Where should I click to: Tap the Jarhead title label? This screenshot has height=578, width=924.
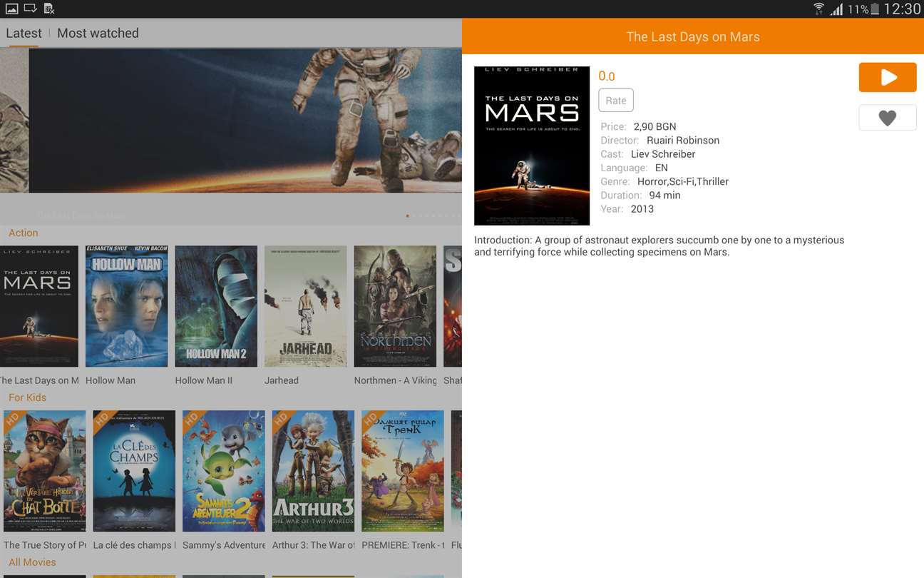click(x=282, y=380)
